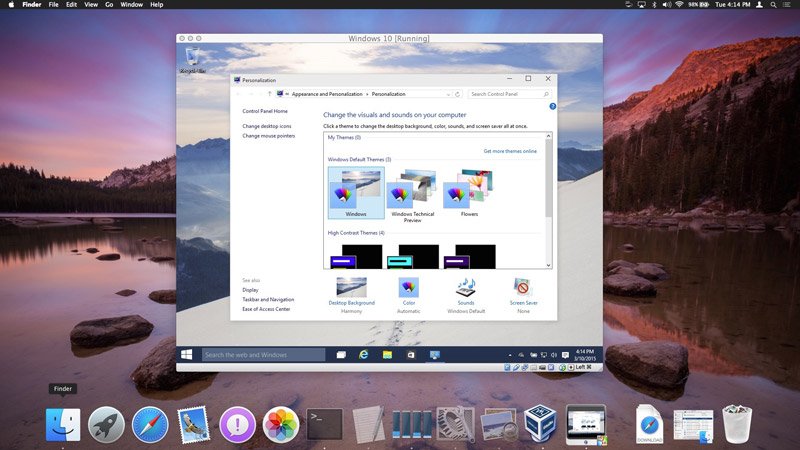Open the Go menu
This screenshot has height=450, width=800.
point(109,5)
